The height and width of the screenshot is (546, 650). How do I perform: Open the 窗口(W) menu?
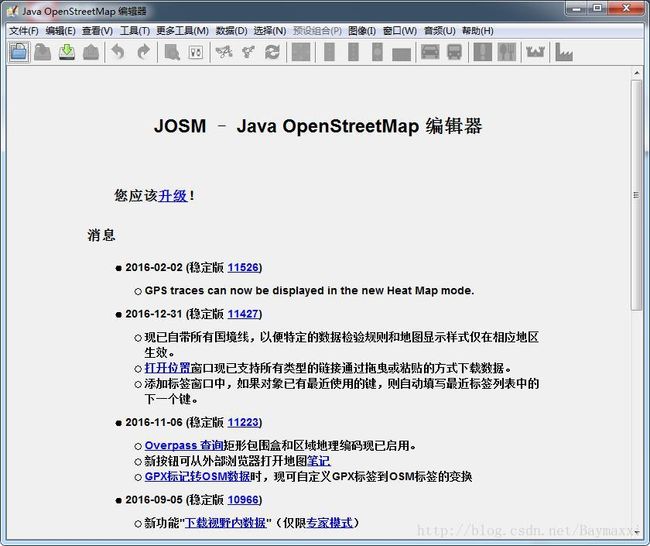pyautogui.click(x=400, y=31)
